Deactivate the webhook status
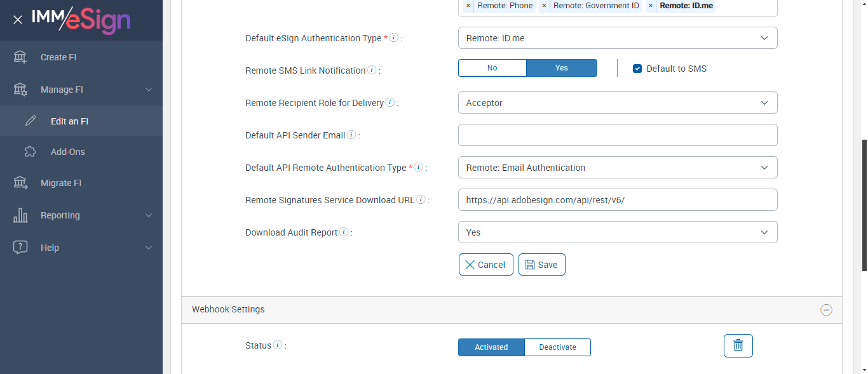This screenshot has width=868, height=374. click(557, 347)
